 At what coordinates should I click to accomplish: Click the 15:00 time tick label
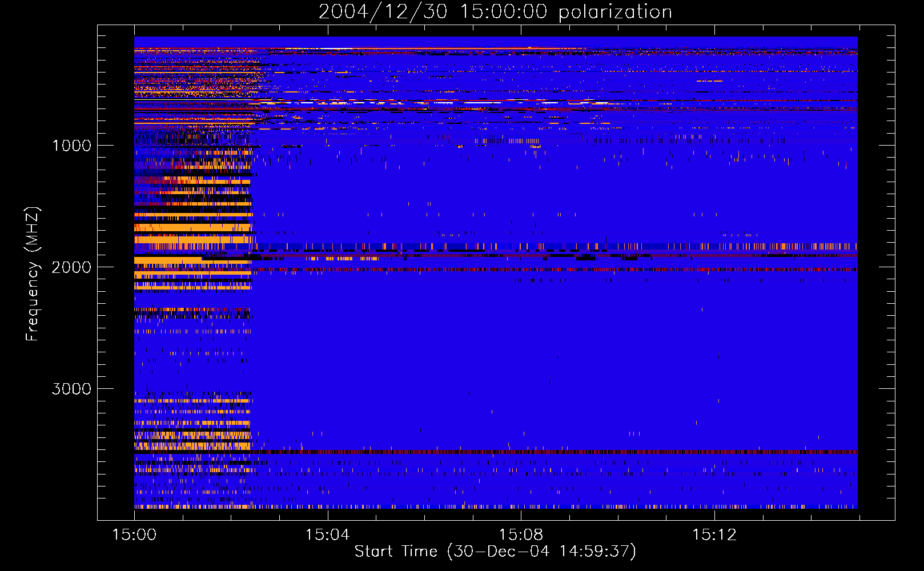pyautogui.click(x=134, y=535)
